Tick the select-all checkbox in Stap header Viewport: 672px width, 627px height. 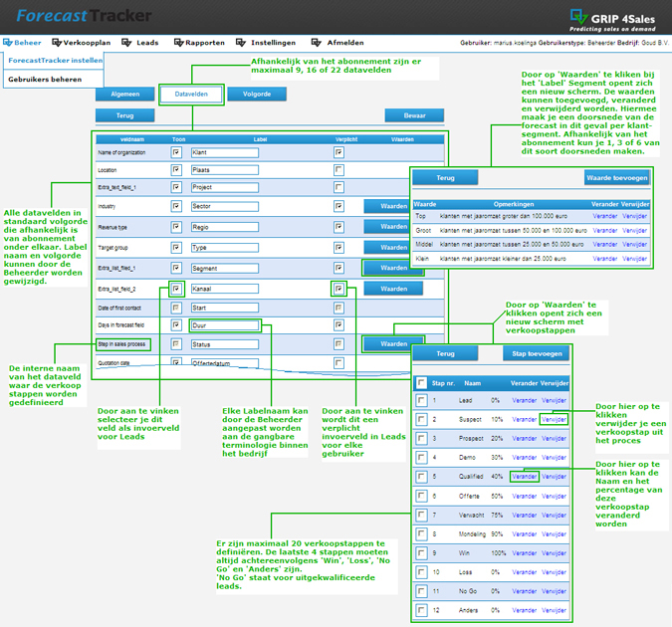[x=422, y=383]
